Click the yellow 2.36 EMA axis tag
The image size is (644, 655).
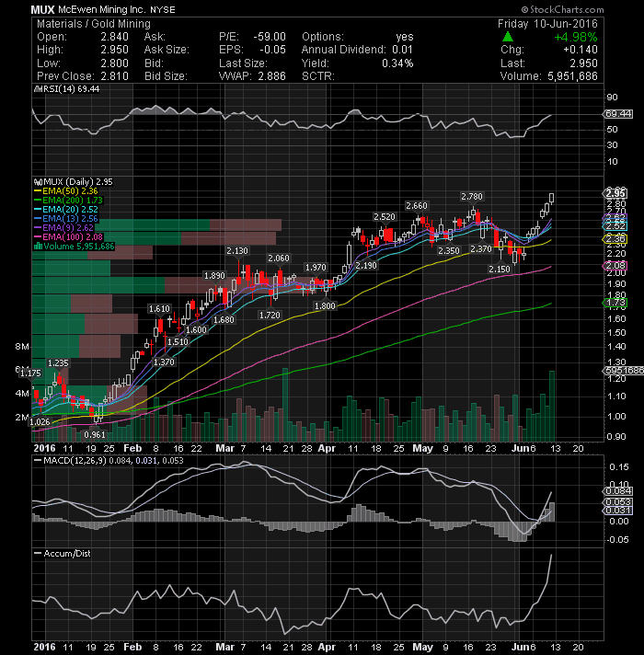[x=615, y=239]
